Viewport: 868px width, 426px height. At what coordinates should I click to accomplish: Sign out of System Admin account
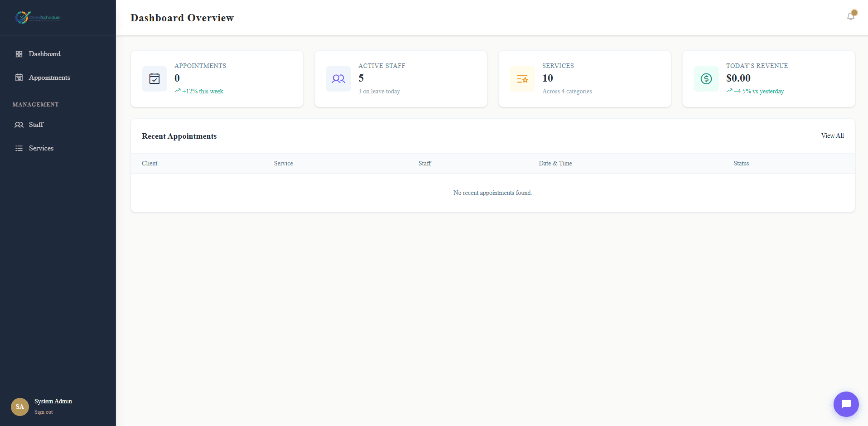click(43, 412)
